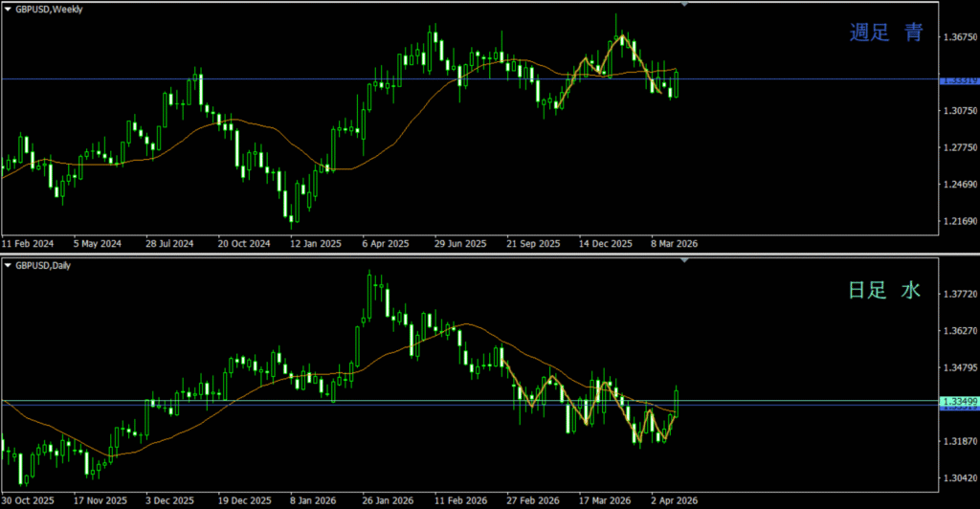Click the GBPUSD,Weekly chart title text

[46, 8]
